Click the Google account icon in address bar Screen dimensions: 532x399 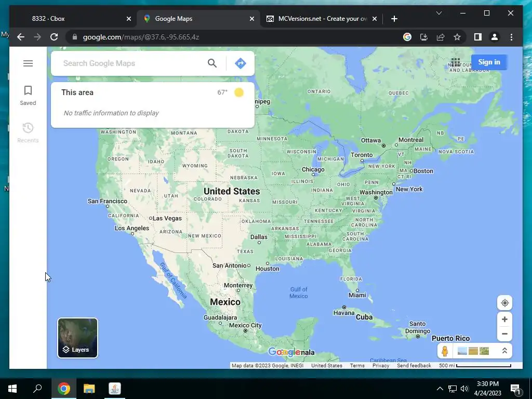coord(407,37)
